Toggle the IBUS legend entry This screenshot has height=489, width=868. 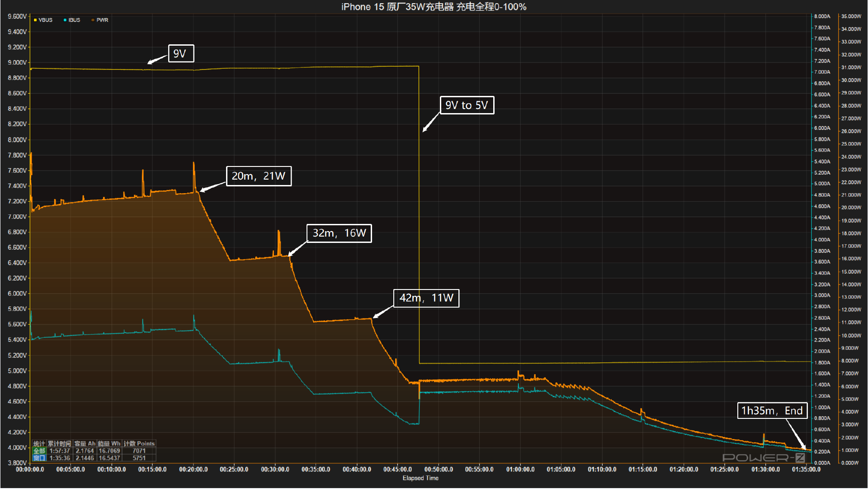72,20
